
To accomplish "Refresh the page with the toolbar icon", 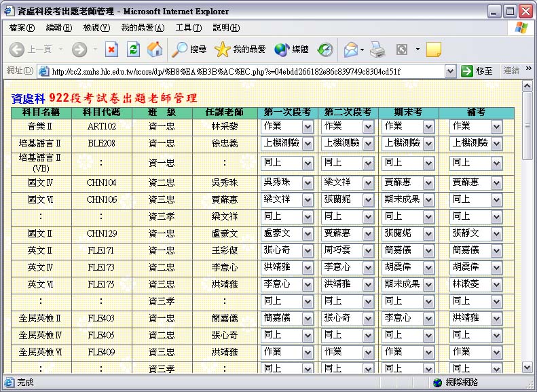I will (133, 50).
